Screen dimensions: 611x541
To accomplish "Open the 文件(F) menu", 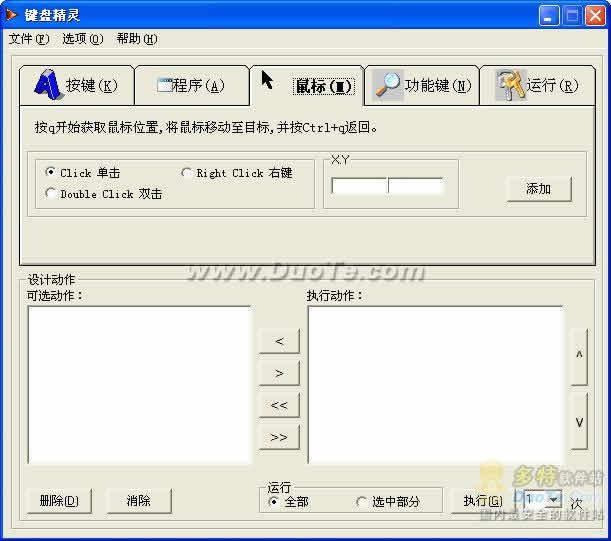I will 29,39.
